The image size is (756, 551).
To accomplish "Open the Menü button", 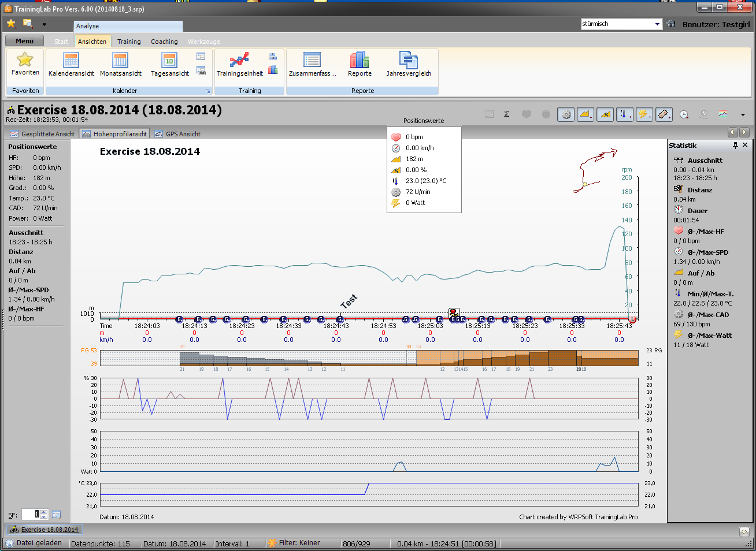I will pyautogui.click(x=24, y=41).
